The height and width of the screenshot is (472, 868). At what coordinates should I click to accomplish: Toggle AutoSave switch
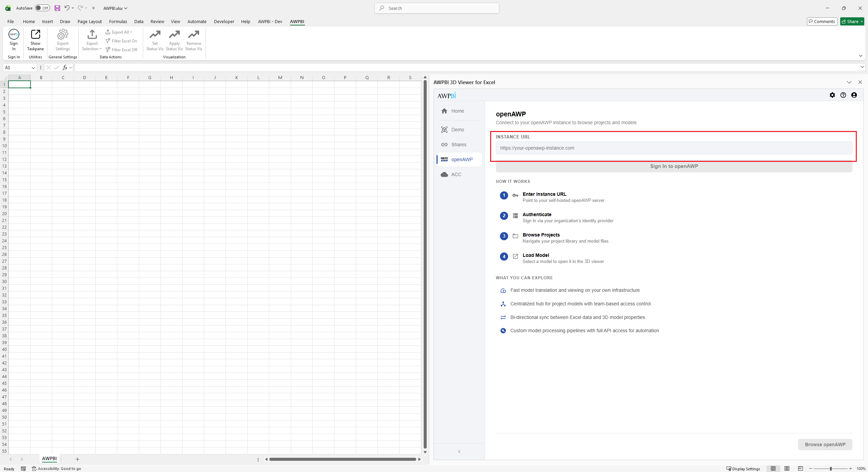(x=42, y=8)
